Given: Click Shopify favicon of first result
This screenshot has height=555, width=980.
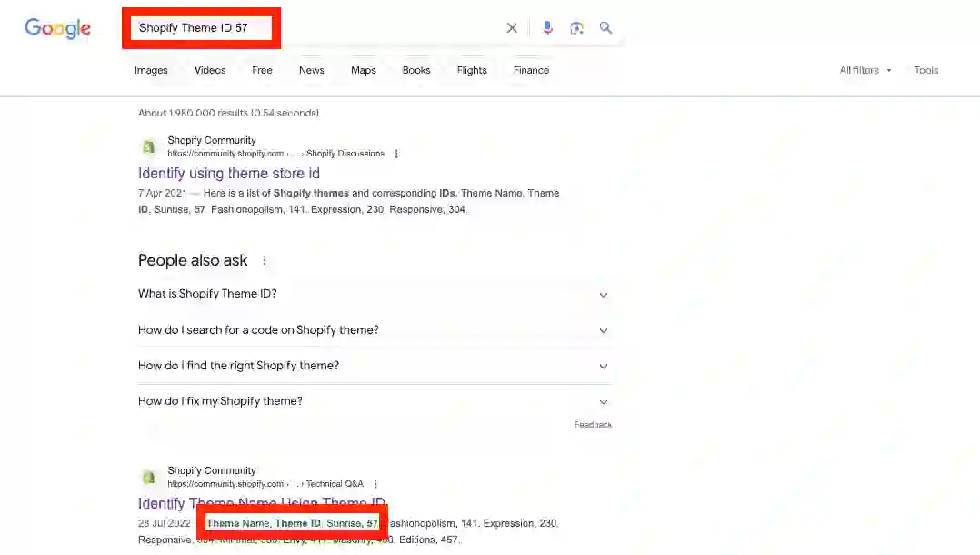Looking at the screenshot, I should point(148,147).
